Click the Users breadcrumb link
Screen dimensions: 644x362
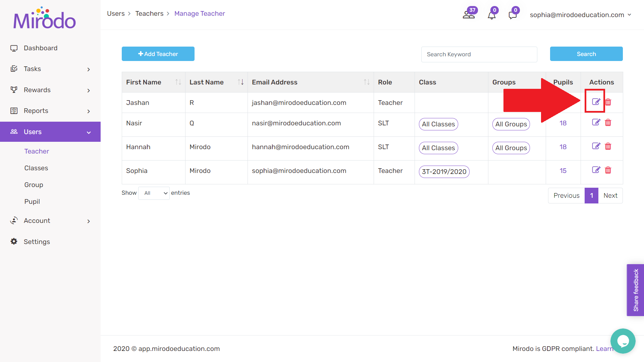coord(116,13)
